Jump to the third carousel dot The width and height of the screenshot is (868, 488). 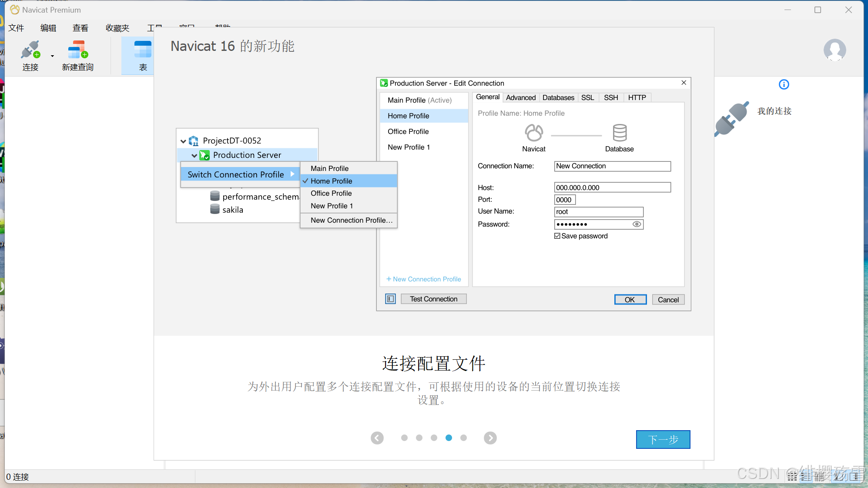[434, 438]
